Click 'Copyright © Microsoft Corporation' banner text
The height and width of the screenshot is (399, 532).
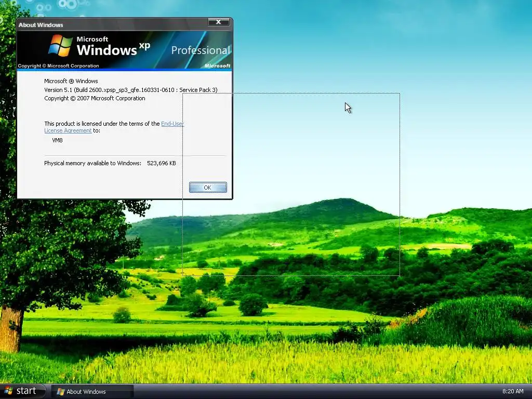58,66
